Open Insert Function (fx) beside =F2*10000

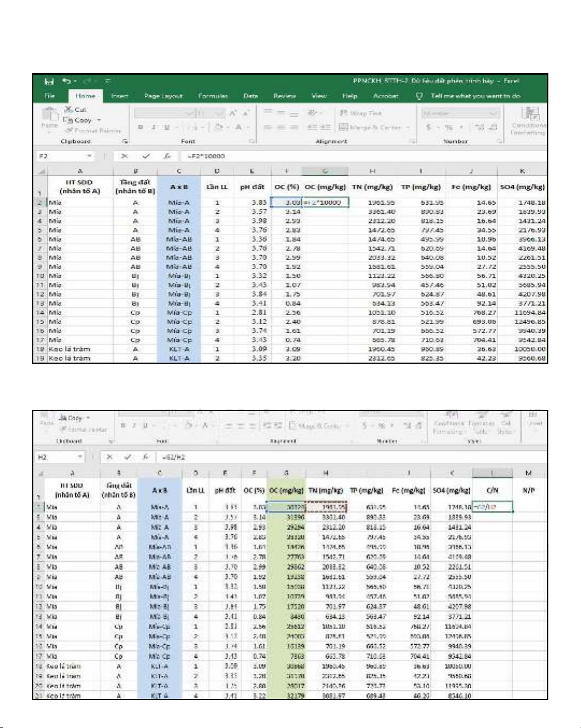167,156
